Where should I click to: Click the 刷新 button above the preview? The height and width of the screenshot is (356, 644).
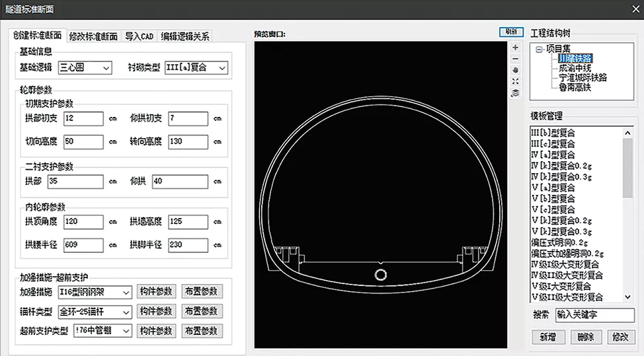click(x=511, y=32)
